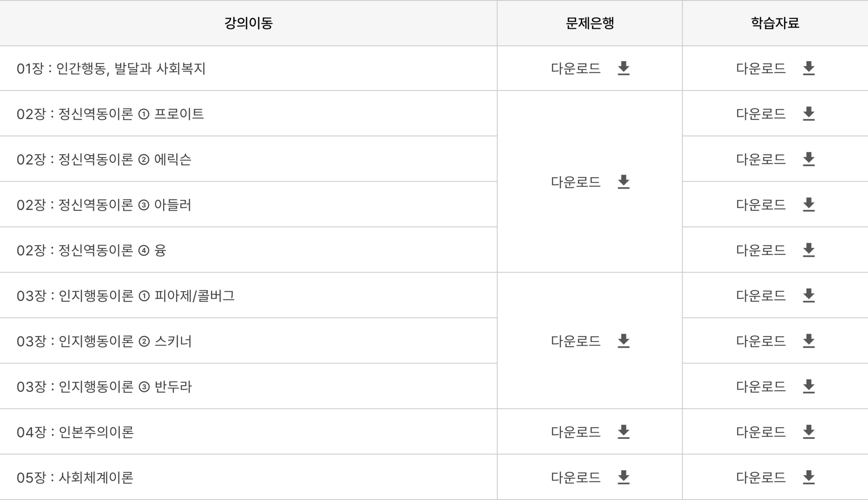The width and height of the screenshot is (868, 500).
Task: Download 학습자료 icon for 05장 사회체계이론
Action: (809, 477)
